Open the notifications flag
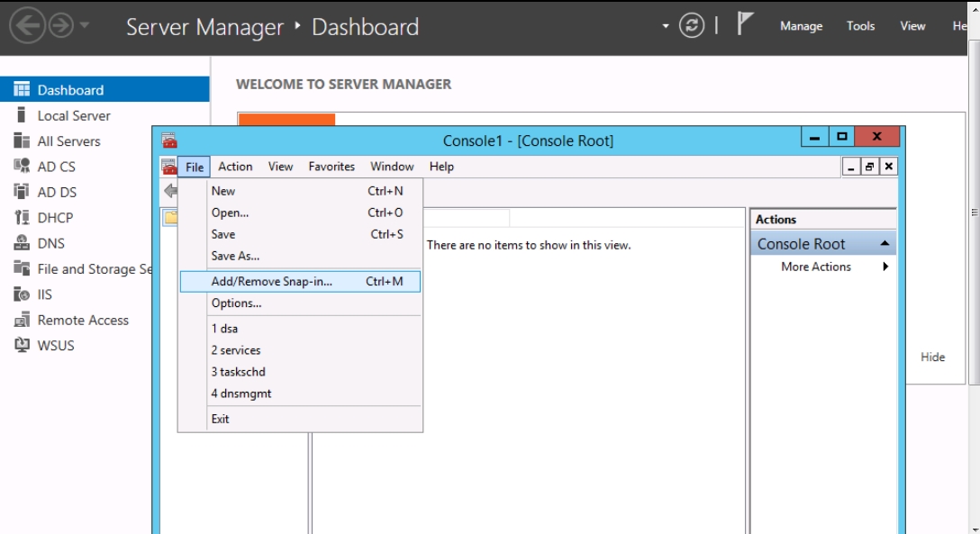The image size is (980, 534). 744,24
